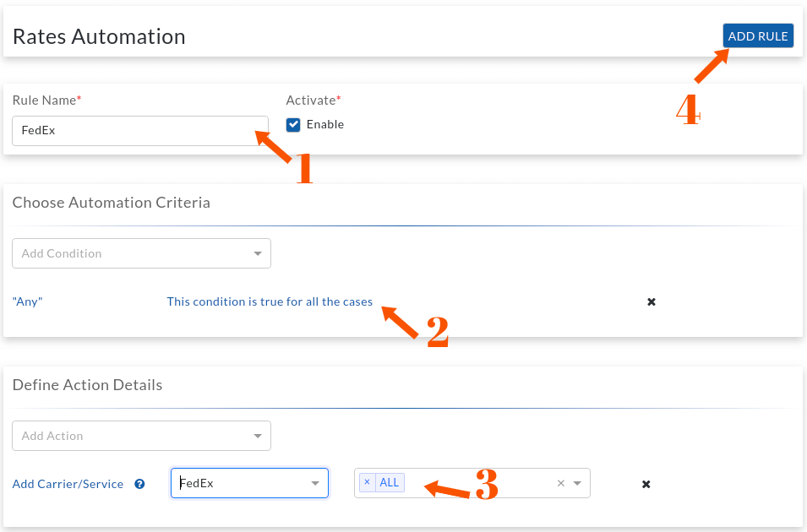Viewport: 807px width, 532px height.
Task: Open the Add Condition dropdown
Action: tap(141, 253)
